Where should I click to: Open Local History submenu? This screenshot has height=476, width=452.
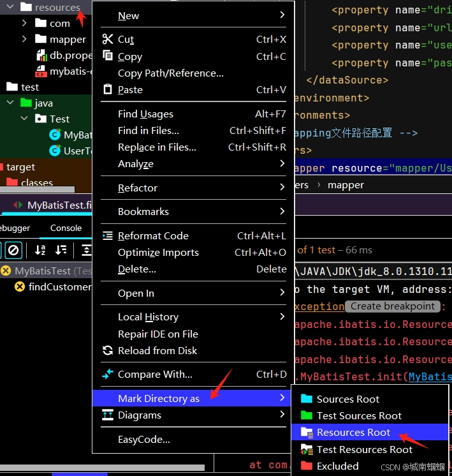pyautogui.click(x=193, y=317)
